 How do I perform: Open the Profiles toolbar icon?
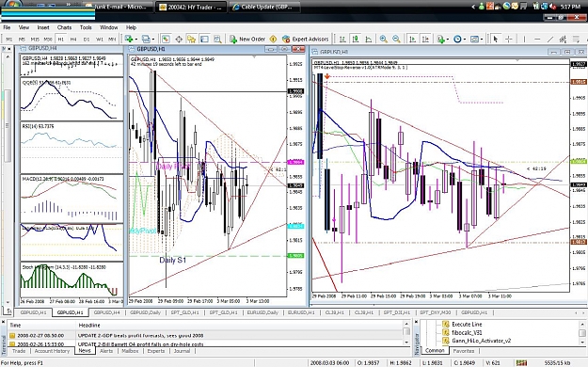pyautogui.click(x=146, y=39)
